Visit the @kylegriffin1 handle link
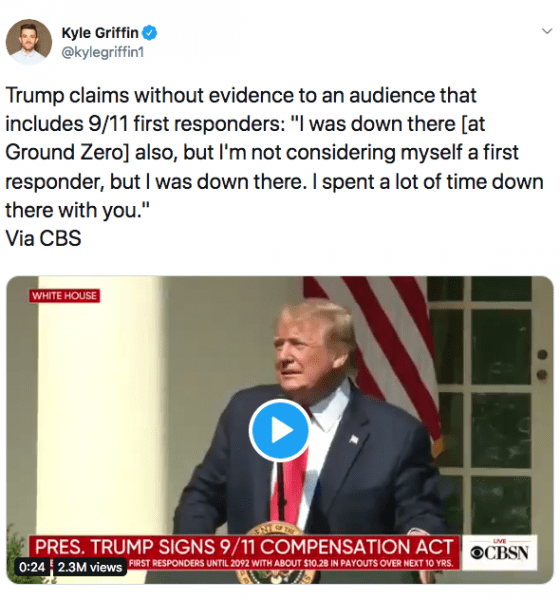 [103, 52]
